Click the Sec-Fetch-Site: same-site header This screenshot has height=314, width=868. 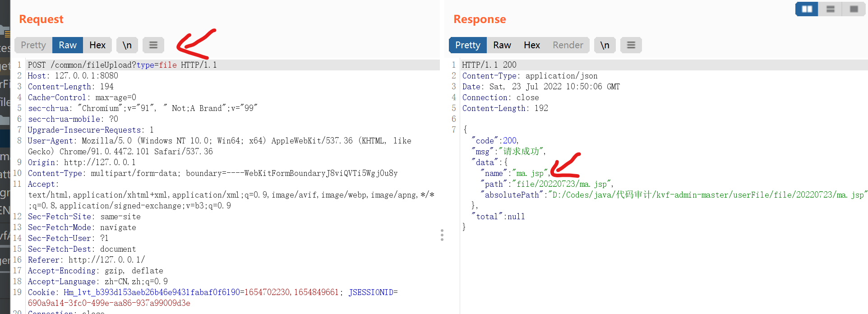pyautogui.click(x=84, y=217)
